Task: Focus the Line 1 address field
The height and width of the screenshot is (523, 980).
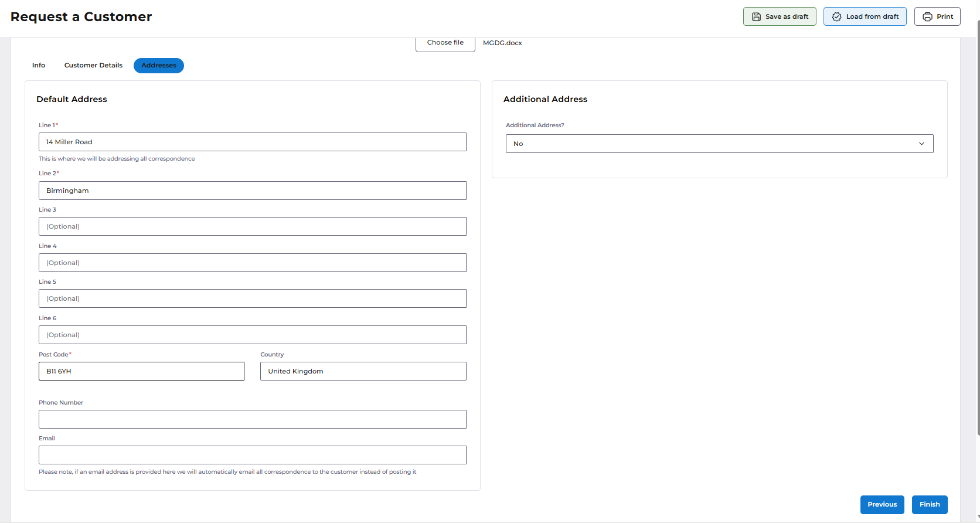Action: (253, 142)
